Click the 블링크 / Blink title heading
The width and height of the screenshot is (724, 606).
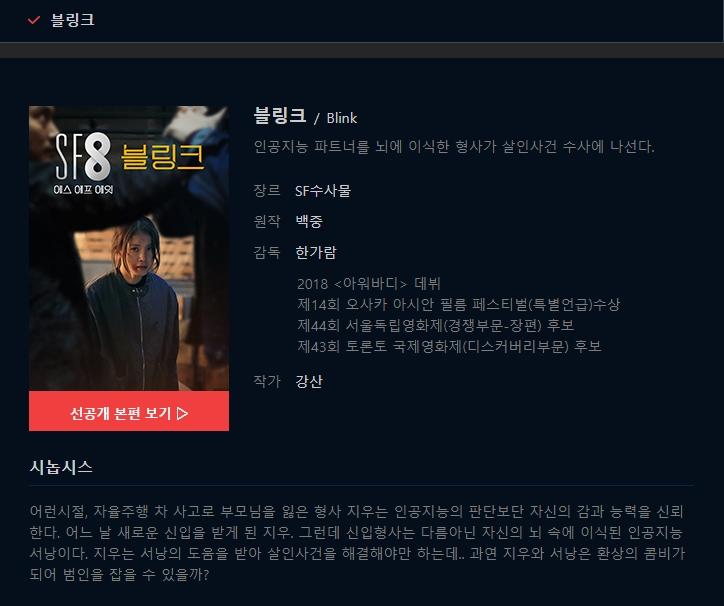pyautogui.click(x=305, y=116)
